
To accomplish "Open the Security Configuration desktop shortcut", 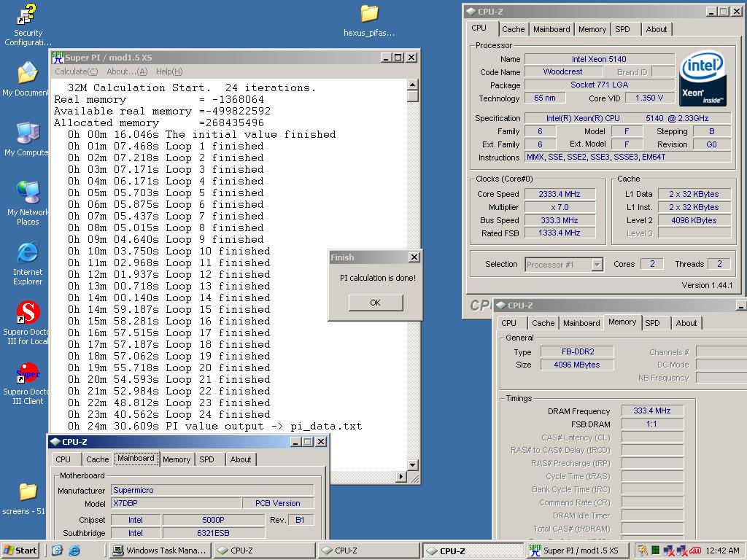I will click(28, 24).
